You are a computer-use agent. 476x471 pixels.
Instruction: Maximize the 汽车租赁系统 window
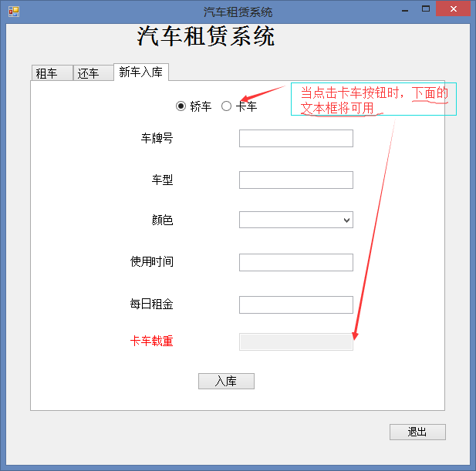point(426,9)
